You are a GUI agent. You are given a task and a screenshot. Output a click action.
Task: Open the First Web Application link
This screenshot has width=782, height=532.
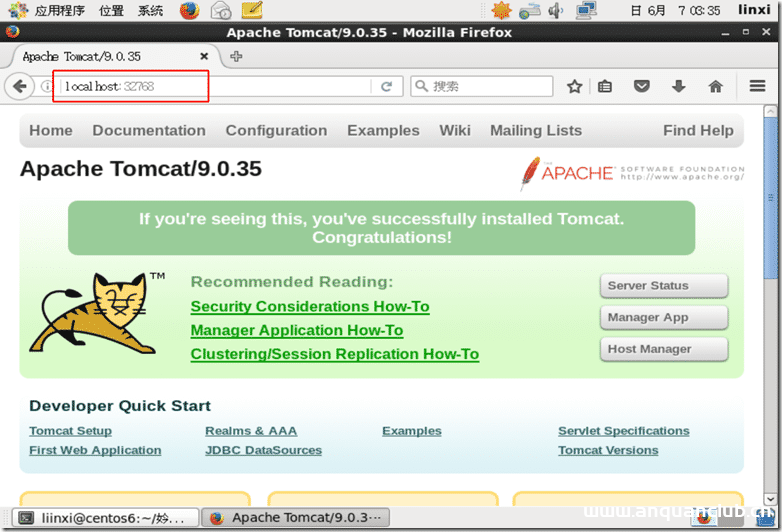95,450
